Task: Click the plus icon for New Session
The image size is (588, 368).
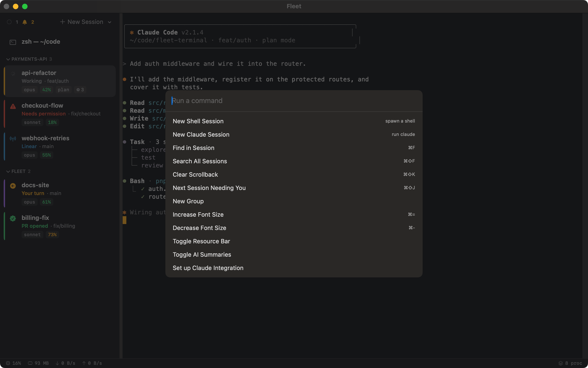Action: [62, 22]
